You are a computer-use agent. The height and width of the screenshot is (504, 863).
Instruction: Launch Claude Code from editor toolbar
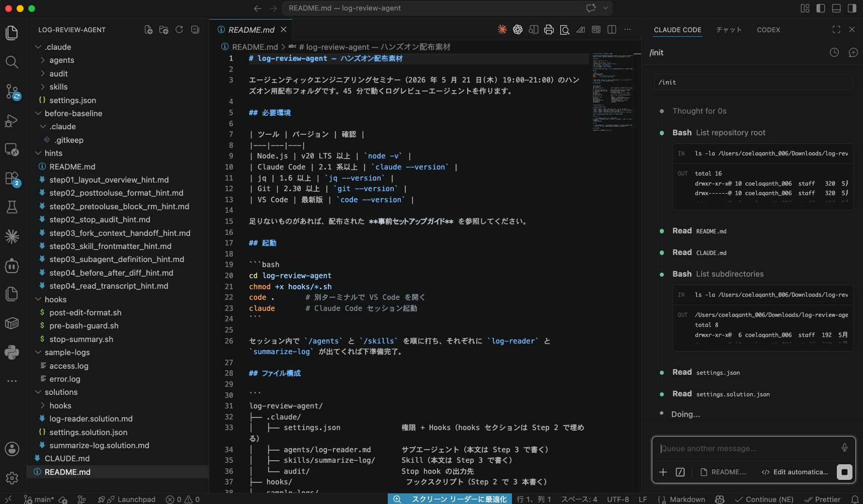[x=502, y=30]
